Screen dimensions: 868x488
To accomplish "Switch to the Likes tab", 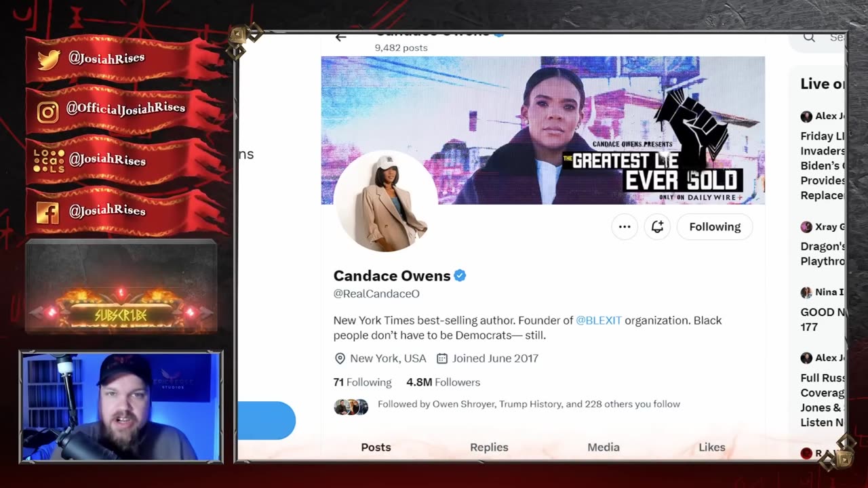I will 712,447.
